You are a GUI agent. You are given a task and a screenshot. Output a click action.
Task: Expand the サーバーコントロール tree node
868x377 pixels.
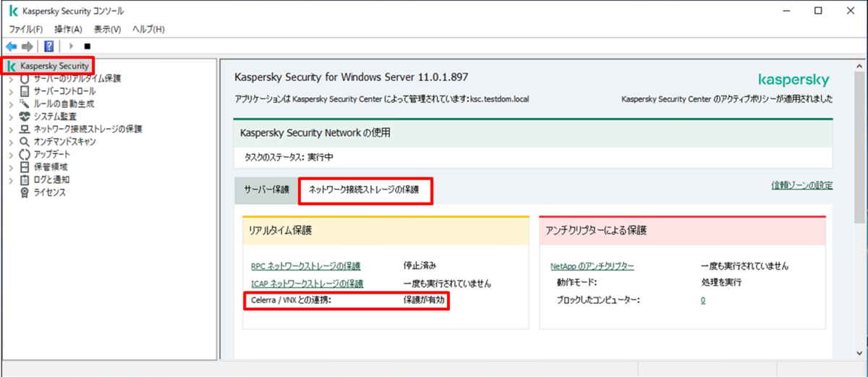pyautogui.click(x=11, y=91)
